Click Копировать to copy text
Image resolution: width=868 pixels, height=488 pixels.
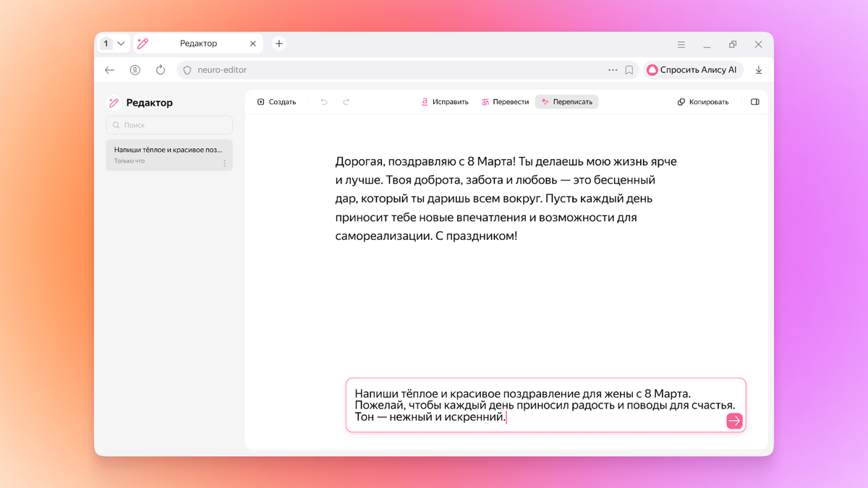[703, 102]
